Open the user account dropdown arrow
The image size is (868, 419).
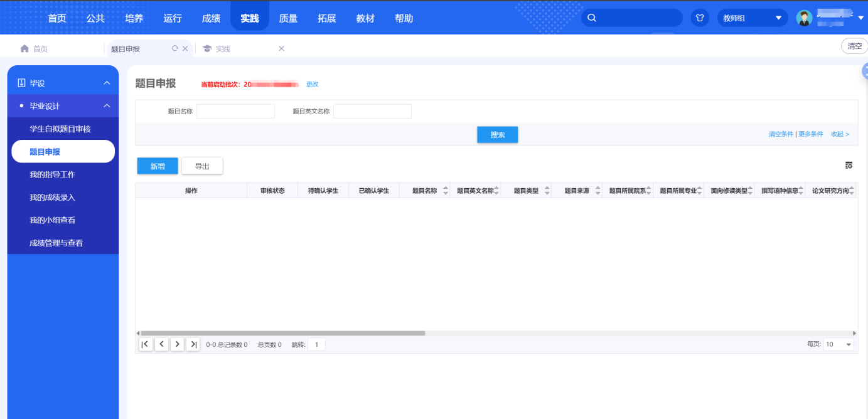[x=860, y=18]
